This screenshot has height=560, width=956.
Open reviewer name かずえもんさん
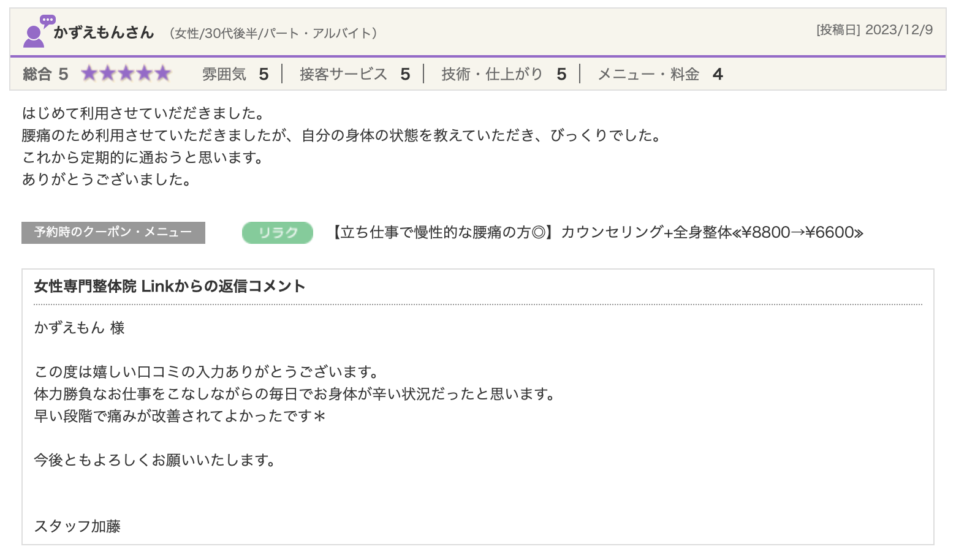(x=104, y=32)
